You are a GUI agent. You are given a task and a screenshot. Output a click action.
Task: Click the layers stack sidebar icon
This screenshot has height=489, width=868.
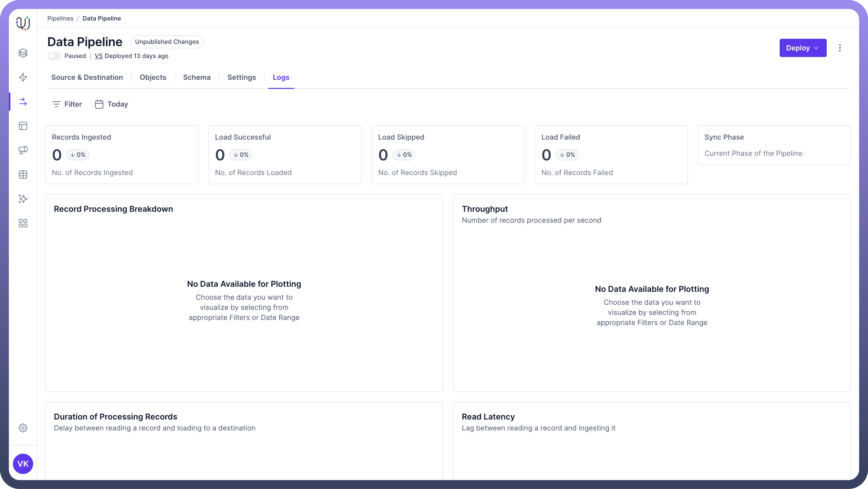23,53
